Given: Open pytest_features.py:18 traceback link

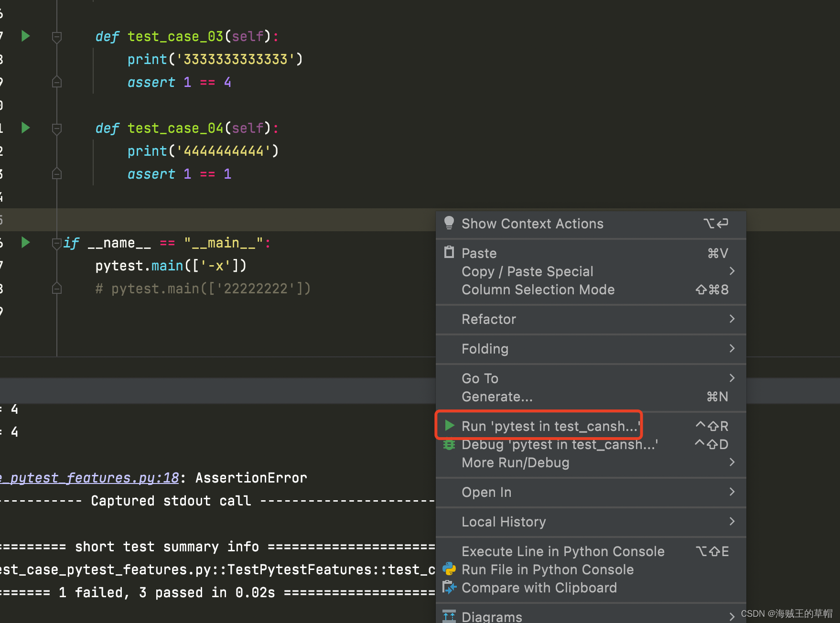Looking at the screenshot, I should coord(89,478).
